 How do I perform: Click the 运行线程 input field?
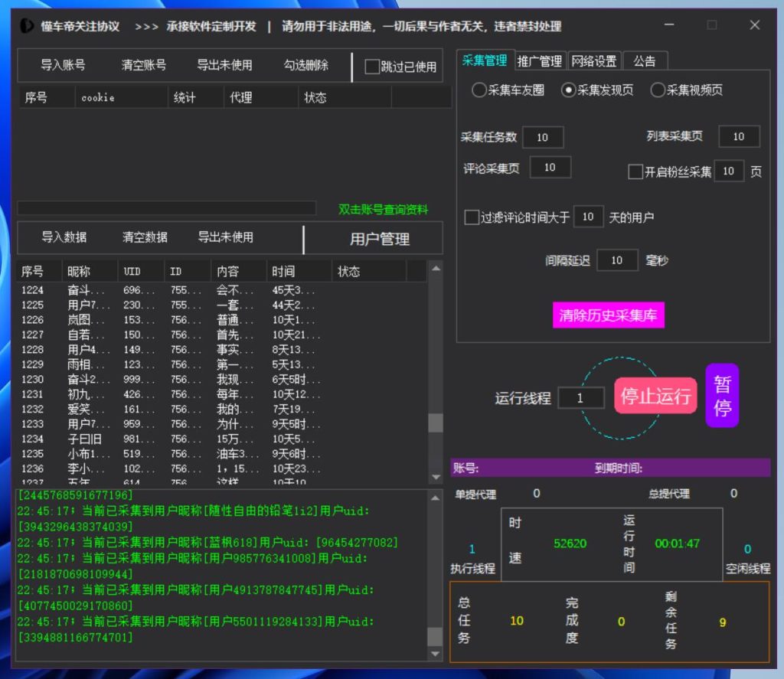pos(580,398)
